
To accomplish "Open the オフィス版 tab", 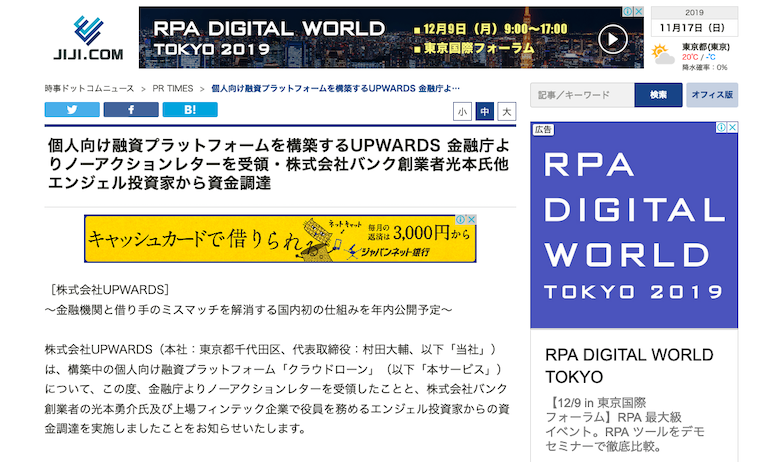I will pos(712,95).
